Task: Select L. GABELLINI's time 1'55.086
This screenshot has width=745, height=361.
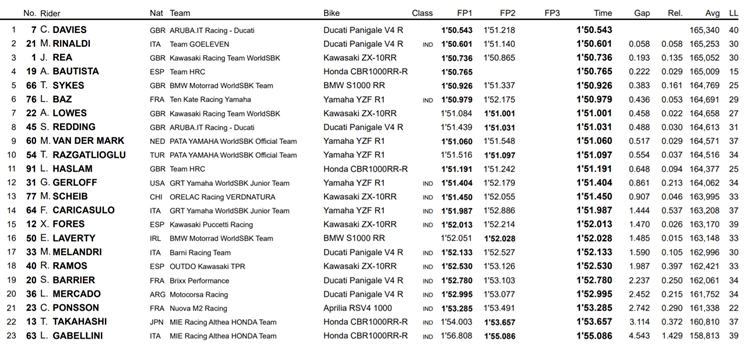Action: pyautogui.click(x=594, y=336)
